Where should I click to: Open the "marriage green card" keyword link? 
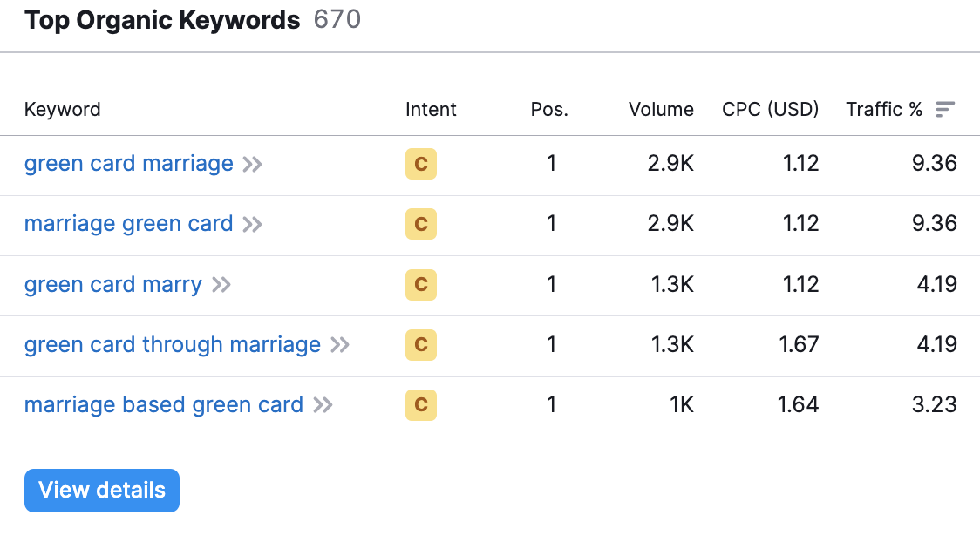tap(128, 224)
